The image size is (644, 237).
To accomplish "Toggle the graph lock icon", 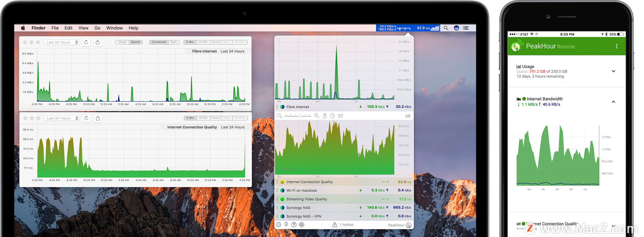I will pyautogui.click(x=325, y=116).
